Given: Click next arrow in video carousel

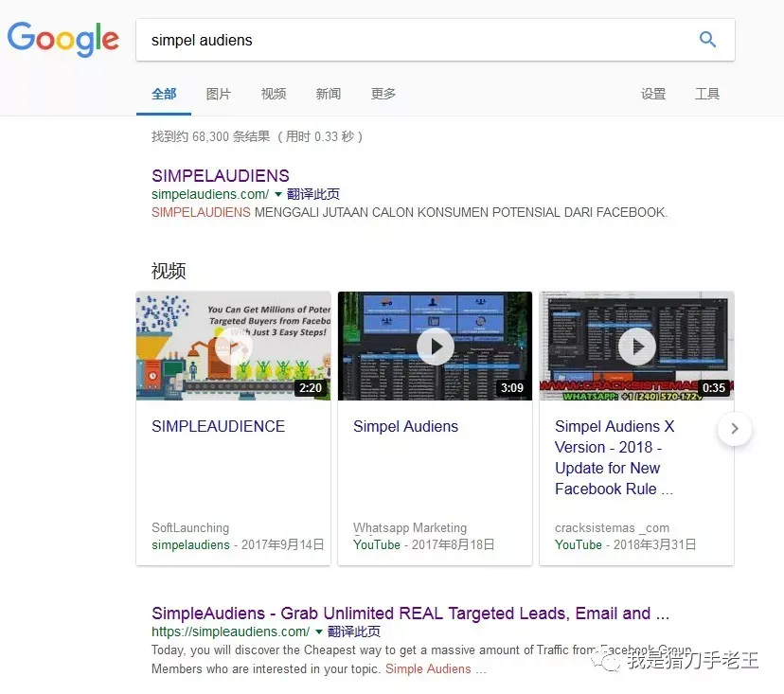Looking at the screenshot, I should click(735, 429).
